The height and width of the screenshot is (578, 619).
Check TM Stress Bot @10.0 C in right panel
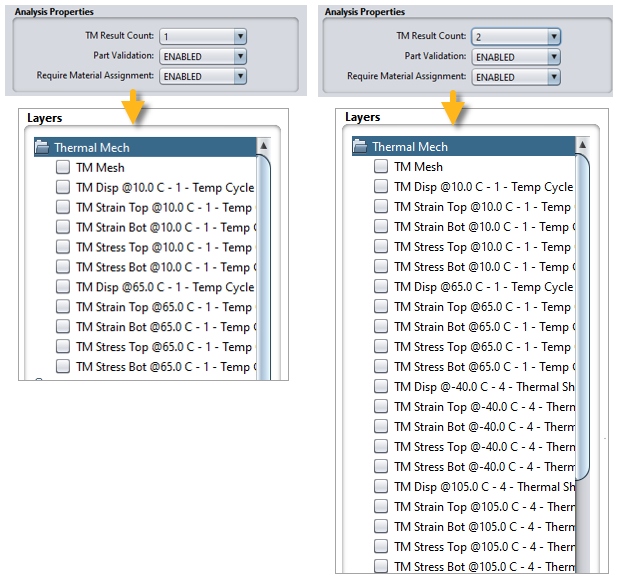(381, 266)
